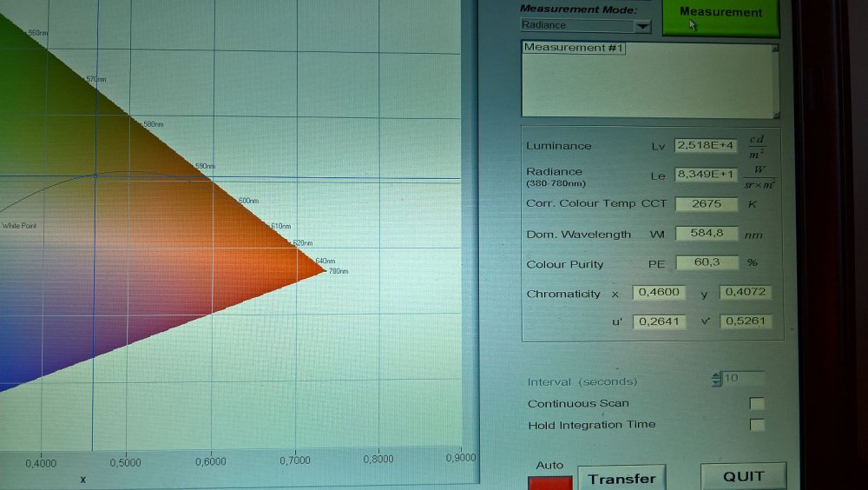Click the Interval seconds value field
This screenshot has width=868, height=490.
(x=742, y=379)
